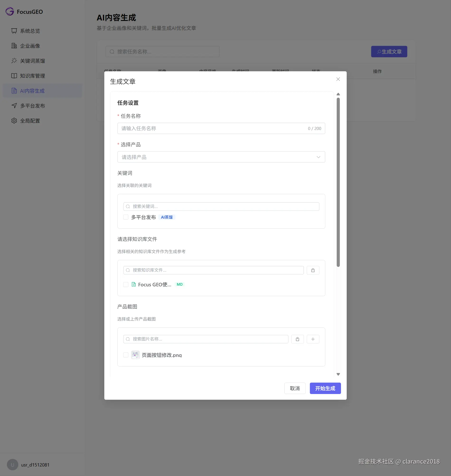Click the dialog's scroll-up arrow
This screenshot has width=451, height=476.
coord(338,94)
